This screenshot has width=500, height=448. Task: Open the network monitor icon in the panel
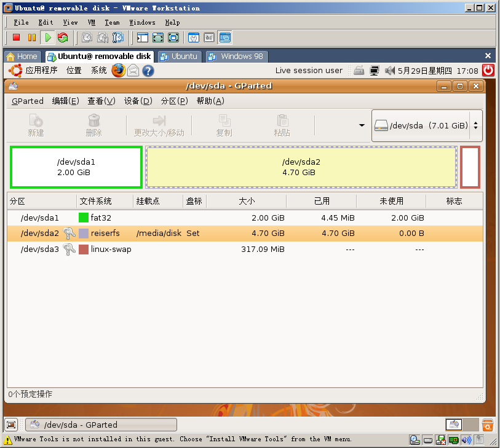[374, 71]
